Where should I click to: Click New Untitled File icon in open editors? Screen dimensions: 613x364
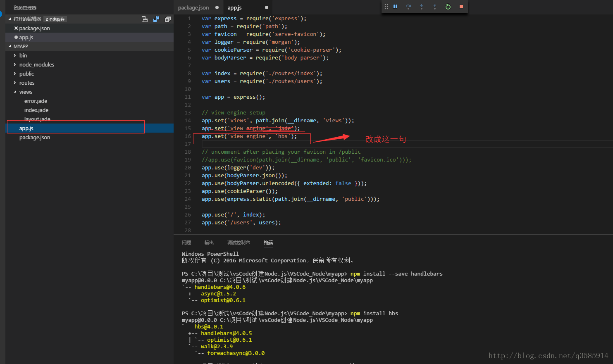145,19
